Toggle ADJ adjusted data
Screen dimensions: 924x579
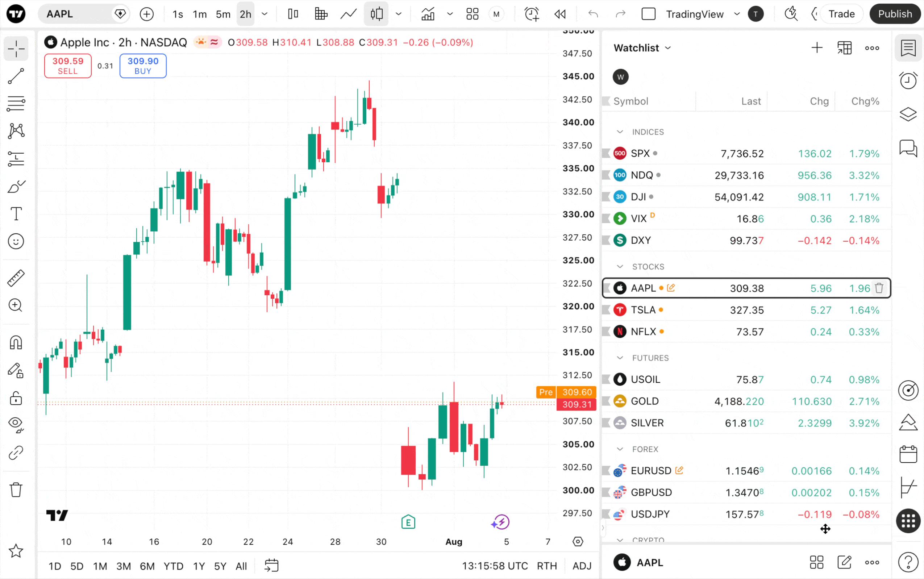pos(582,566)
